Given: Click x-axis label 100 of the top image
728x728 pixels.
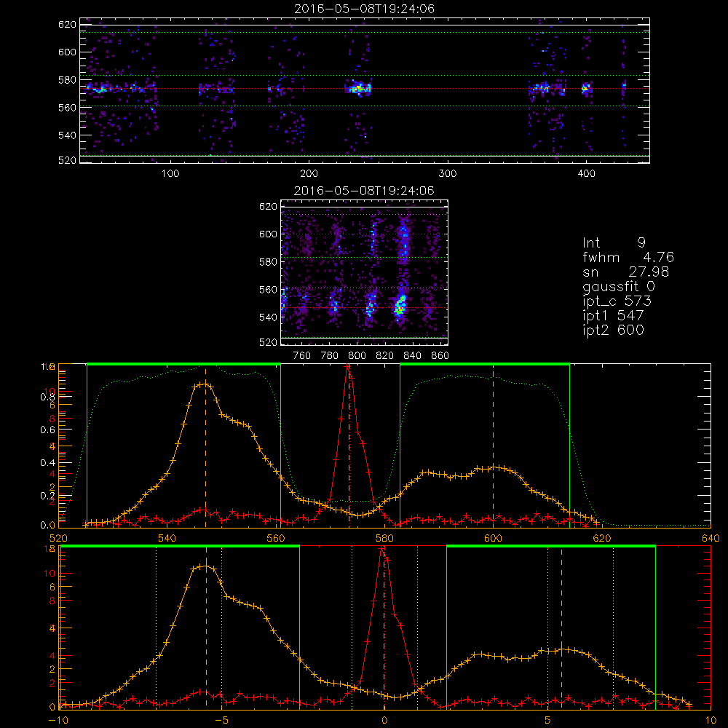Looking at the screenshot, I should 170,174.
